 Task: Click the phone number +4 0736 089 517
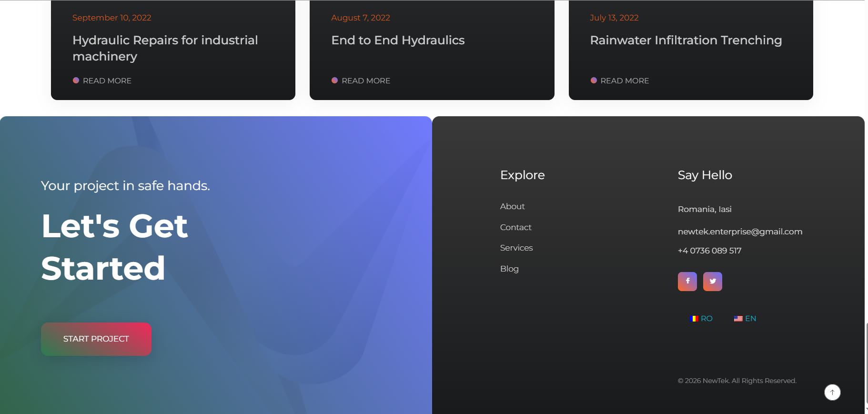pos(709,251)
